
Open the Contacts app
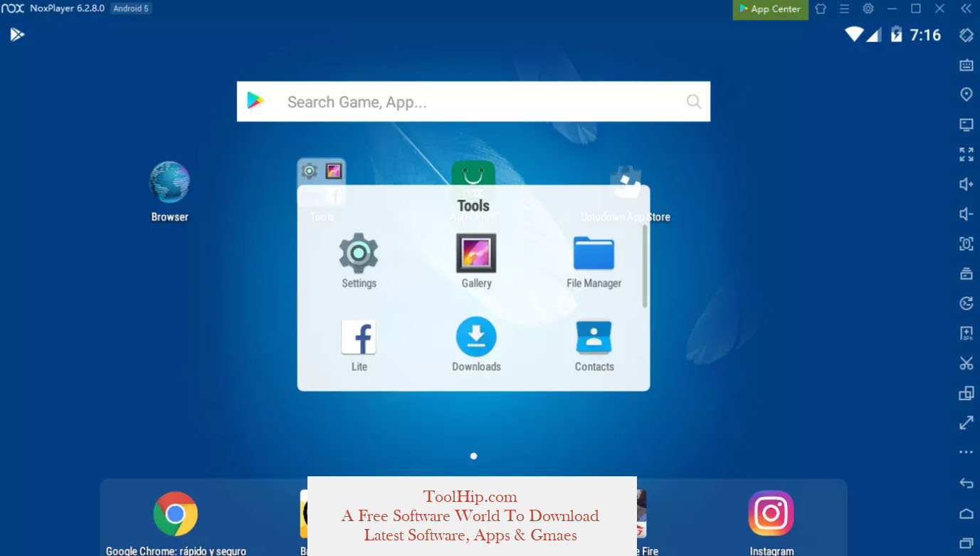pos(594,337)
